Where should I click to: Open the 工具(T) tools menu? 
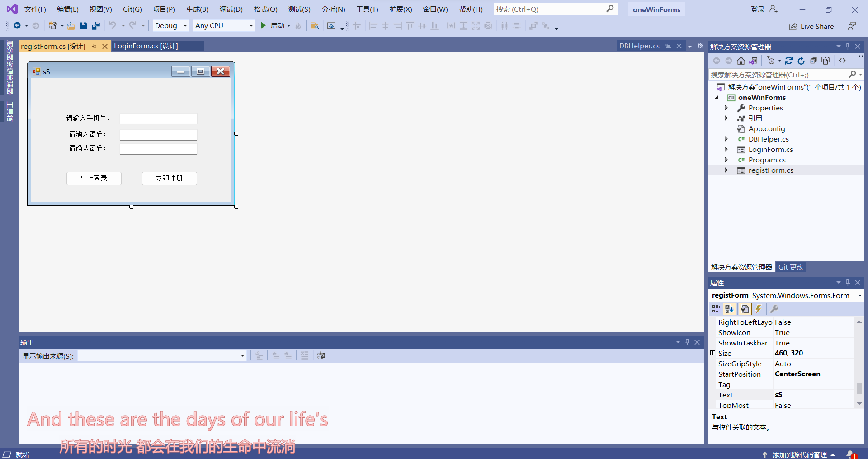(x=367, y=9)
